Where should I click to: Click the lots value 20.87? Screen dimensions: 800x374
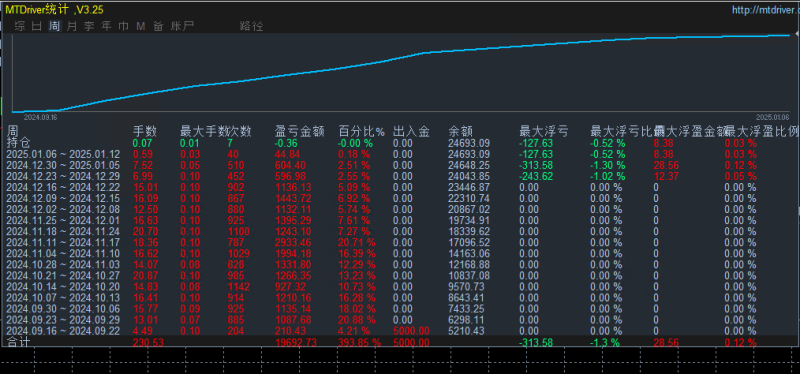(x=145, y=276)
